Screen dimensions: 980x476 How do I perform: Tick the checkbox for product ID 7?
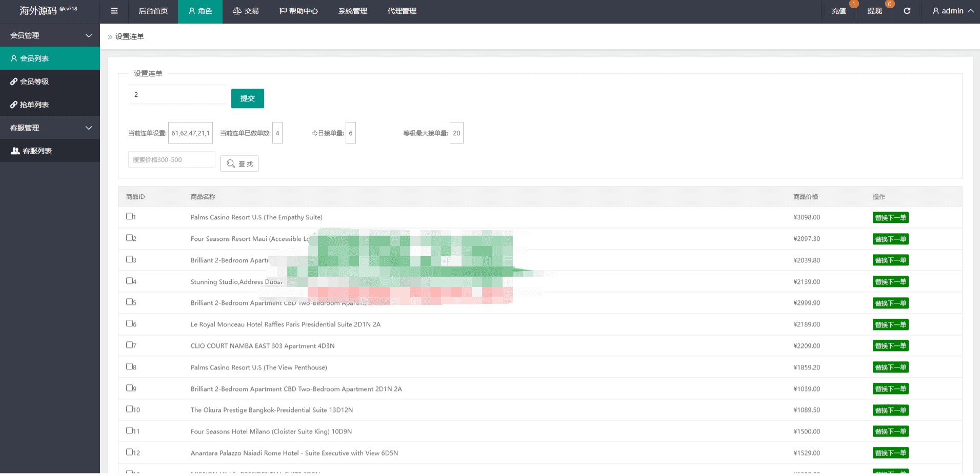coord(130,345)
